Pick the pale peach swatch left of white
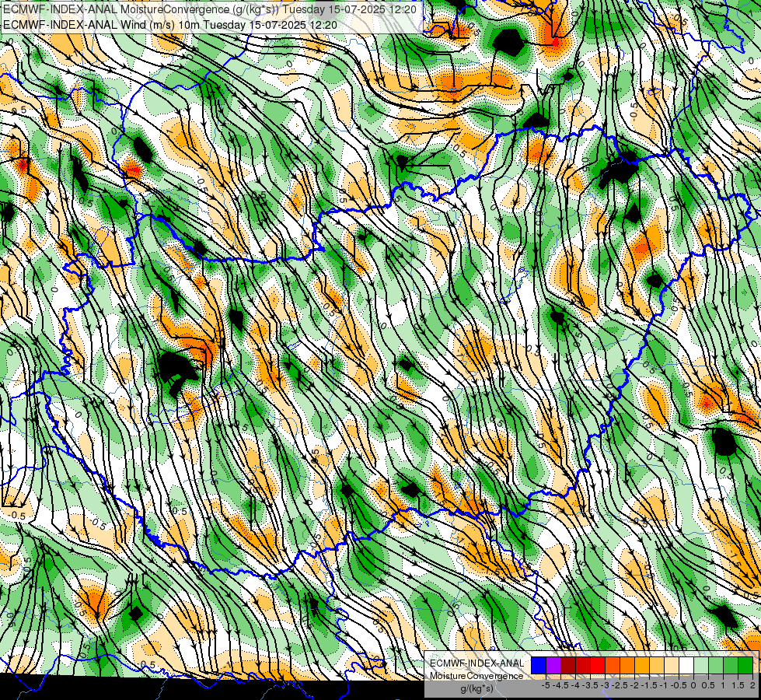This screenshot has width=761, height=700. [x=671, y=665]
